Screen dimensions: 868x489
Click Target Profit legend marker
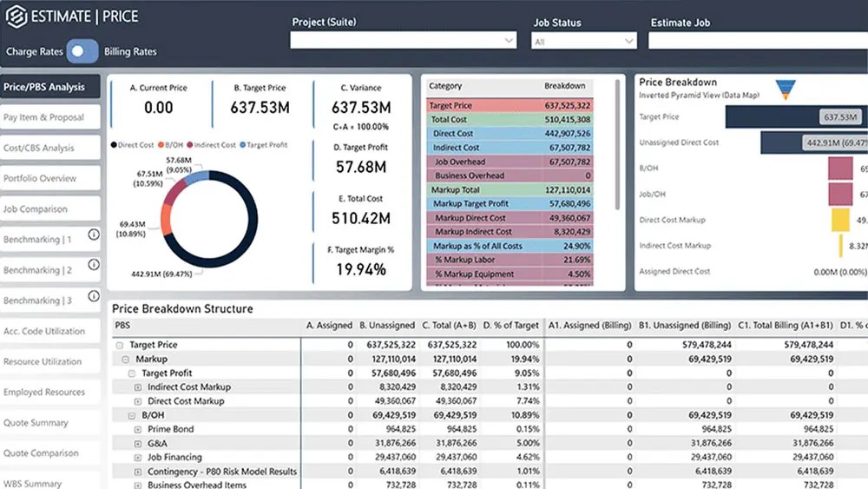(242, 145)
